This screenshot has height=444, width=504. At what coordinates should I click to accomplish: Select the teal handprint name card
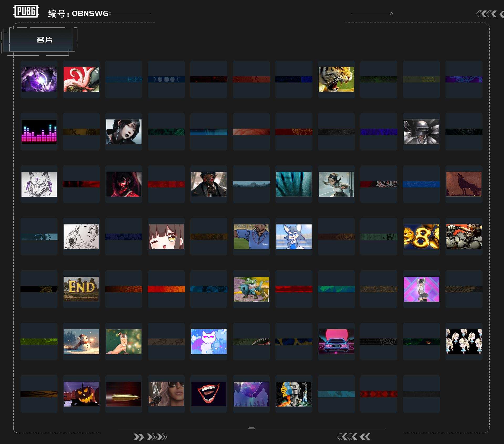click(294, 184)
